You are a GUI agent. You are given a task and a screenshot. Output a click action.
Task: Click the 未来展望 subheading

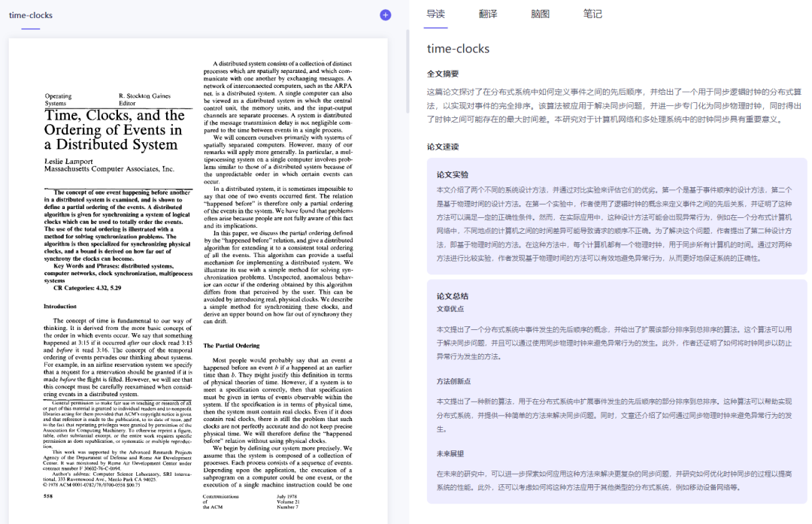(x=450, y=453)
